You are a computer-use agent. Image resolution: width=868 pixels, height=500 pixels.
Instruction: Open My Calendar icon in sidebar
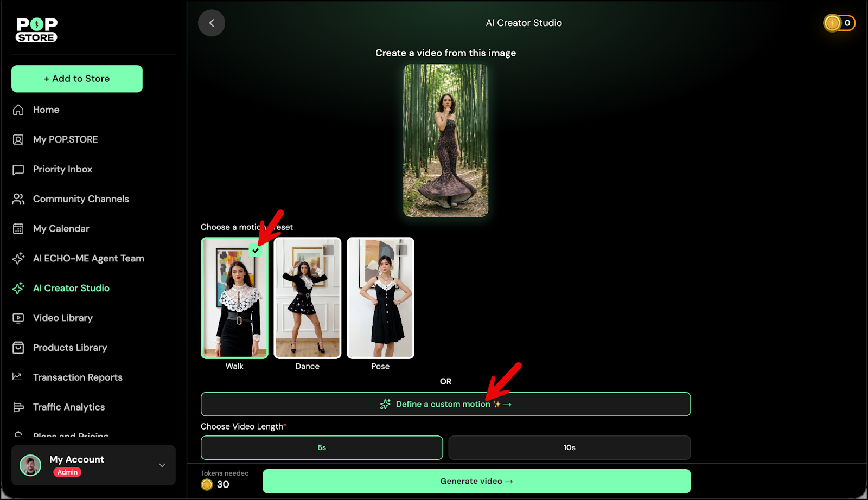pos(18,229)
